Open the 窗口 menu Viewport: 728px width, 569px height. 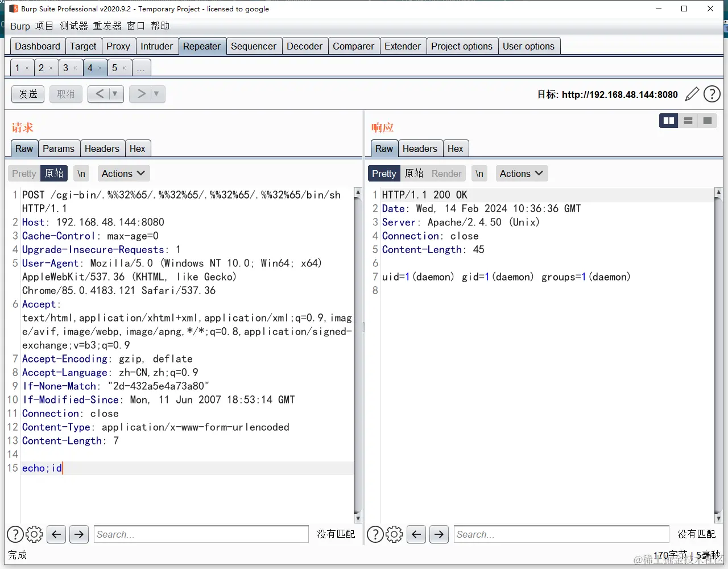click(x=136, y=26)
